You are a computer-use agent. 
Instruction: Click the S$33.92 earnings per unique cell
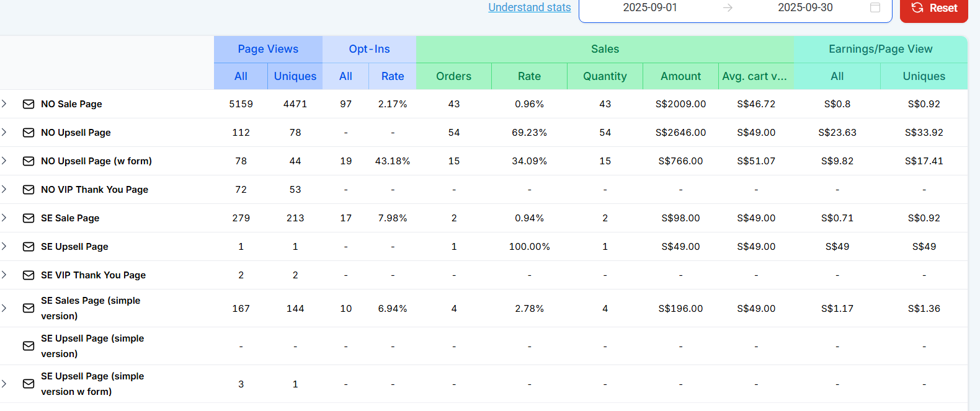pyautogui.click(x=924, y=133)
